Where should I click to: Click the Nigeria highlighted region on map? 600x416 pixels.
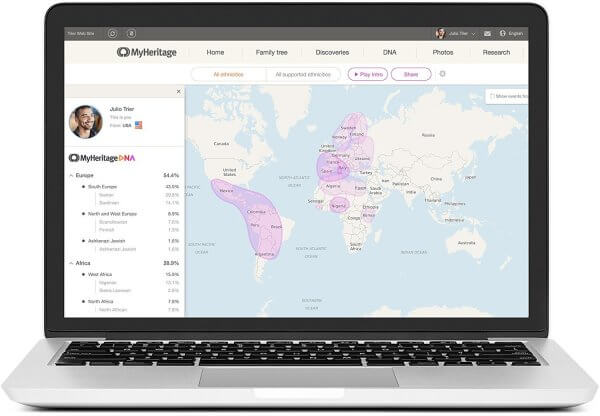click(339, 206)
